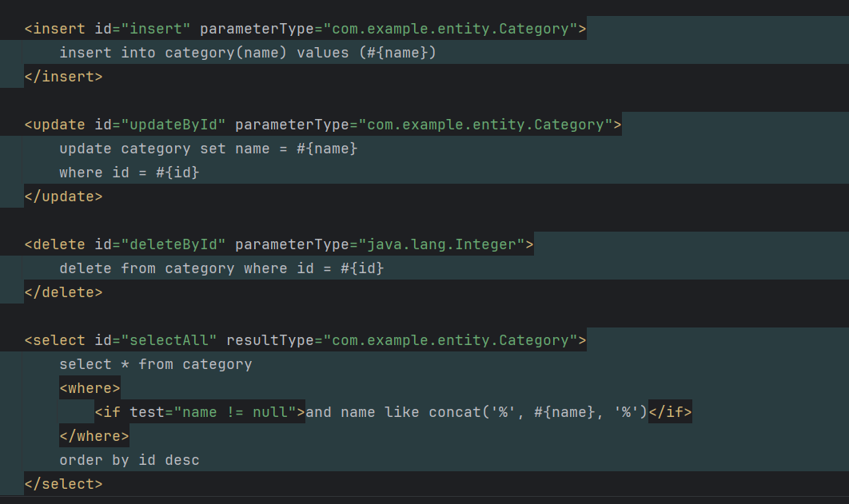Click resultType="com.example.entity.Category" attribute
The width and height of the screenshot is (849, 504).
tap(402, 340)
